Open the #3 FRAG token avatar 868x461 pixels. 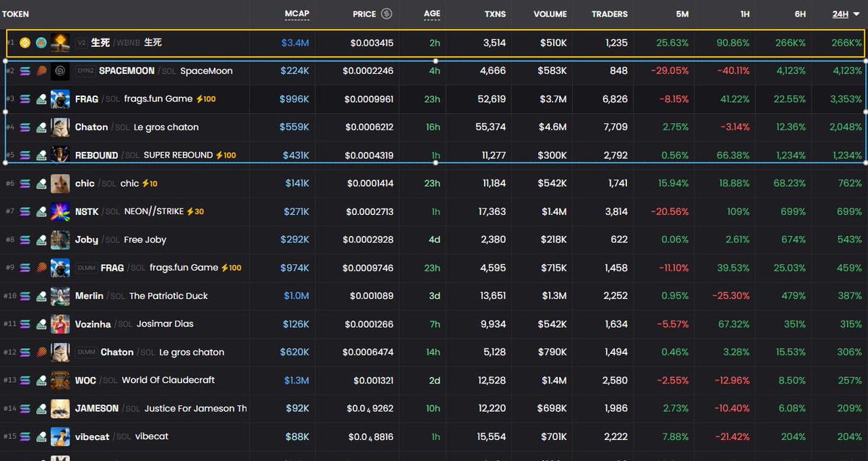coord(61,99)
